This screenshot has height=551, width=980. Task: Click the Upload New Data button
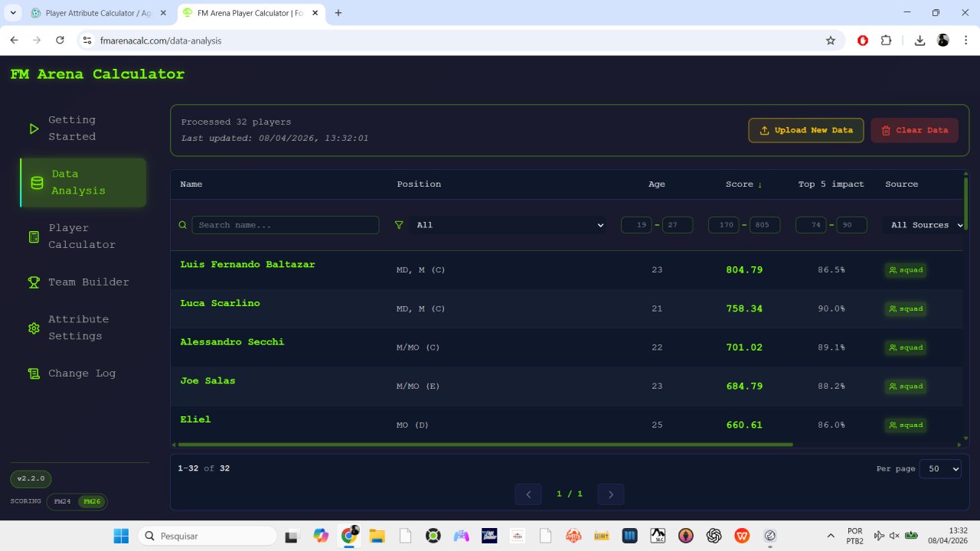(x=806, y=130)
